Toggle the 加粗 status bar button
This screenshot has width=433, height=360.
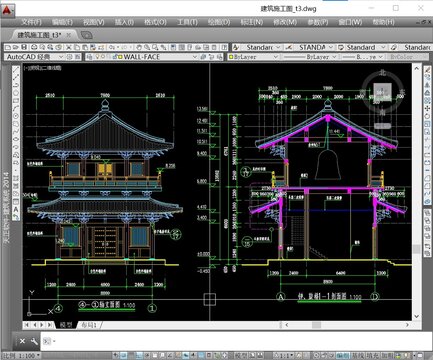click(x=387, y=355)
